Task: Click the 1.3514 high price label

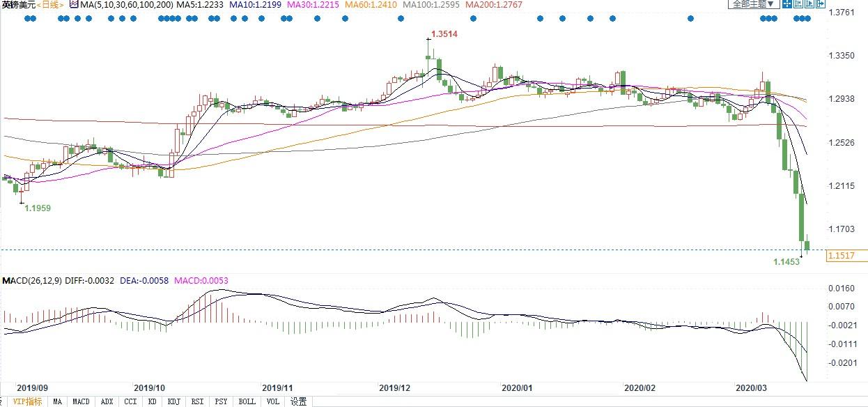Action: (444, 33)
